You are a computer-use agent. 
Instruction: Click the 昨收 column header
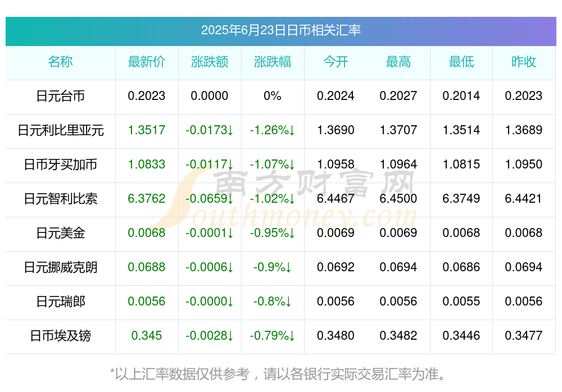(524, 62)
